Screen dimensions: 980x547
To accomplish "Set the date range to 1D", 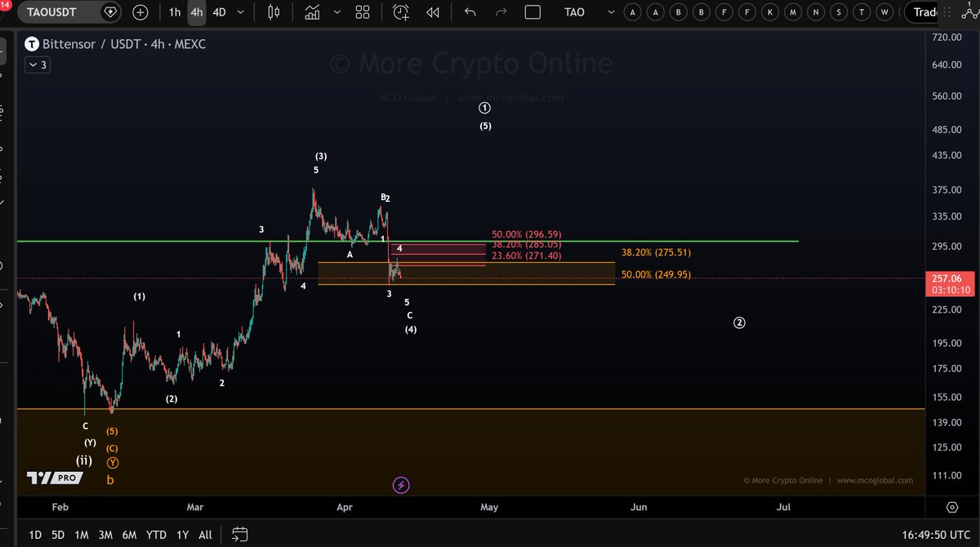I will (35, 535).
